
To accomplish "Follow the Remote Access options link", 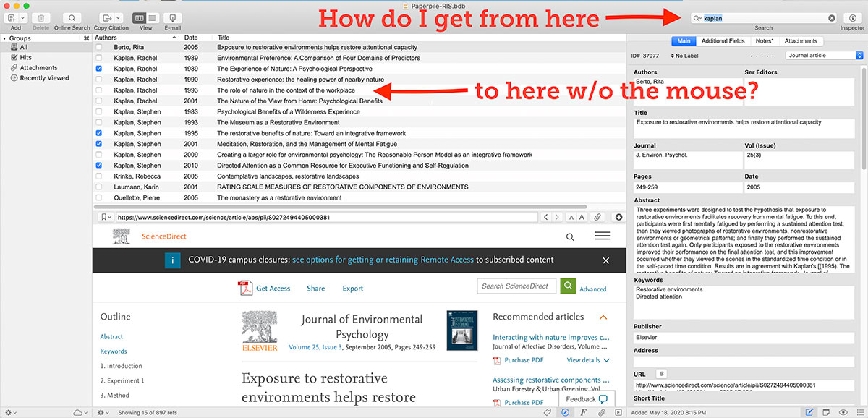I will click(x=383, y=260).
